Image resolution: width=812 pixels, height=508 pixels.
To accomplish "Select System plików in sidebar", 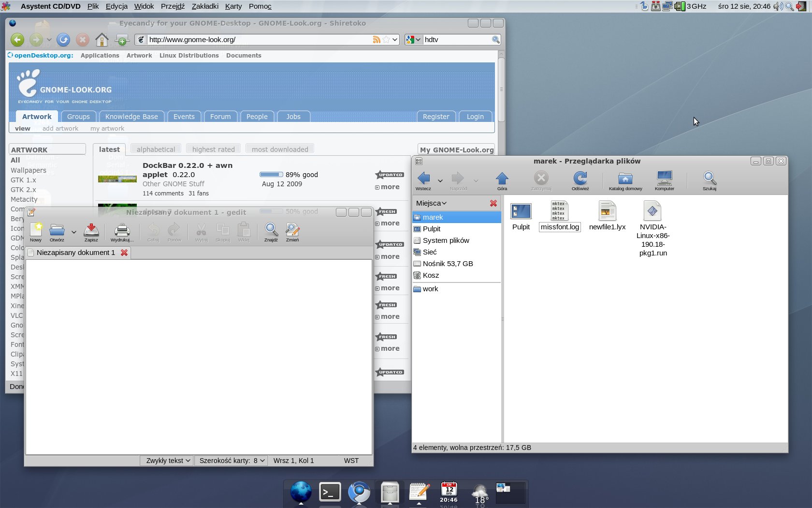I will pyautogui.click(x=457, y=240).
